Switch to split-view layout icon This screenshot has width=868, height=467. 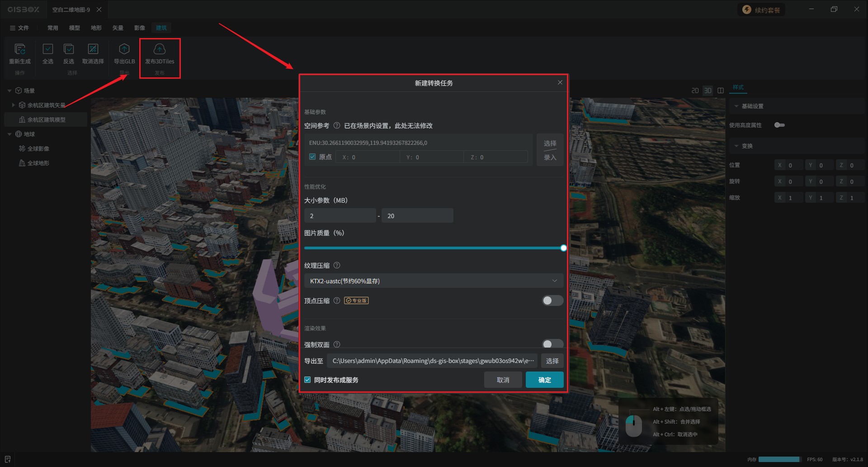tap(721, 91)
